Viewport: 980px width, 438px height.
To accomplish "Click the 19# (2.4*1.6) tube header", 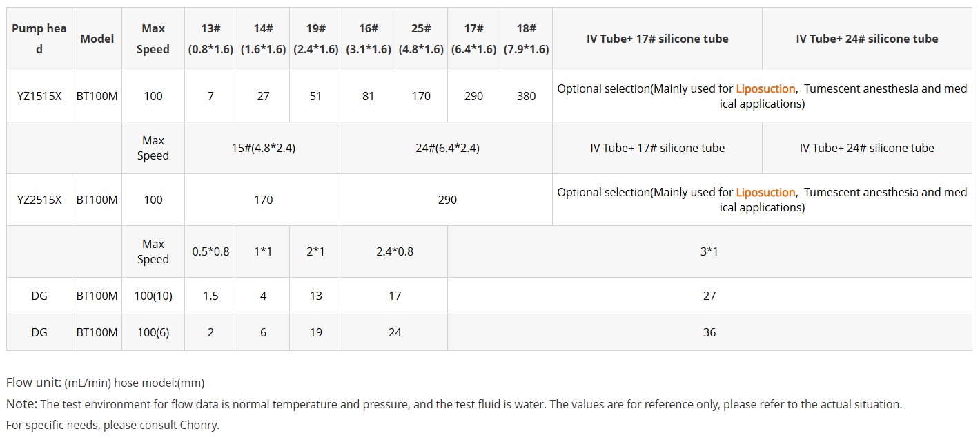I will point(315,39).
